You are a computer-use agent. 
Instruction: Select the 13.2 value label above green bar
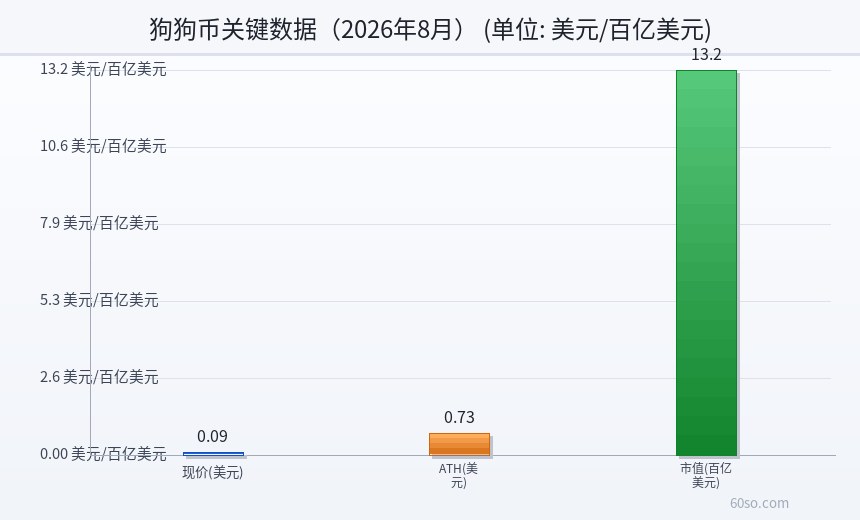[706, 54]
